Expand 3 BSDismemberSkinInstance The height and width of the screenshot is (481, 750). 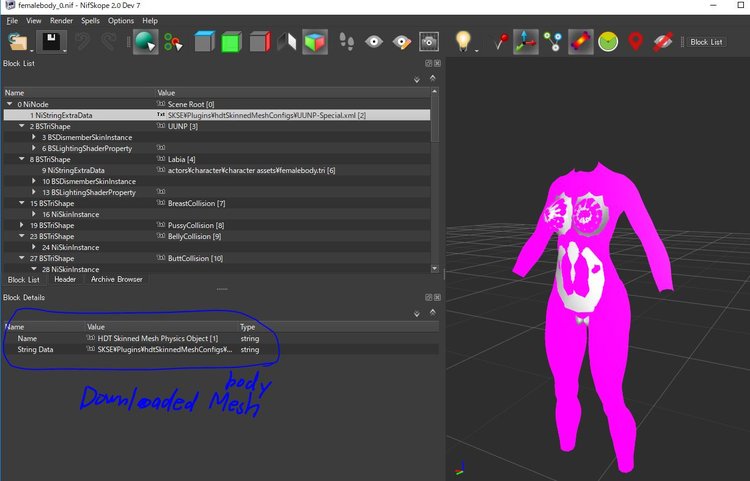click(33, 137)
